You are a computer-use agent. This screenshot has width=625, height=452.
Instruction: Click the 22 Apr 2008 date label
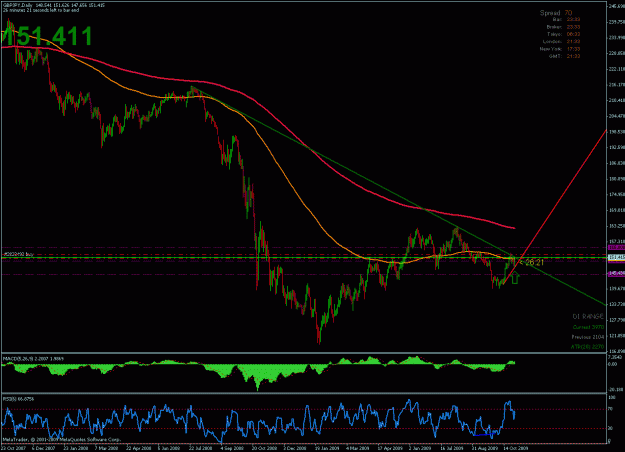pos(138,448)
